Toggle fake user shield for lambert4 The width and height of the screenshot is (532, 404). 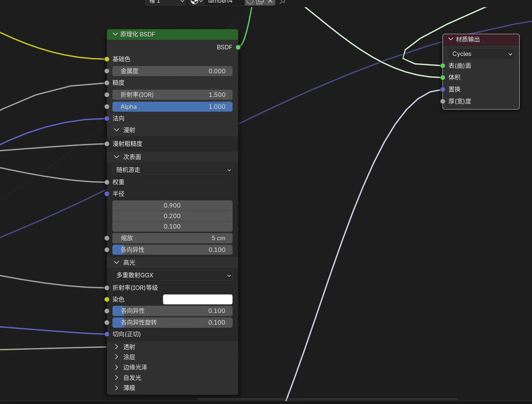pyautogui.click(x=250, y=2)
